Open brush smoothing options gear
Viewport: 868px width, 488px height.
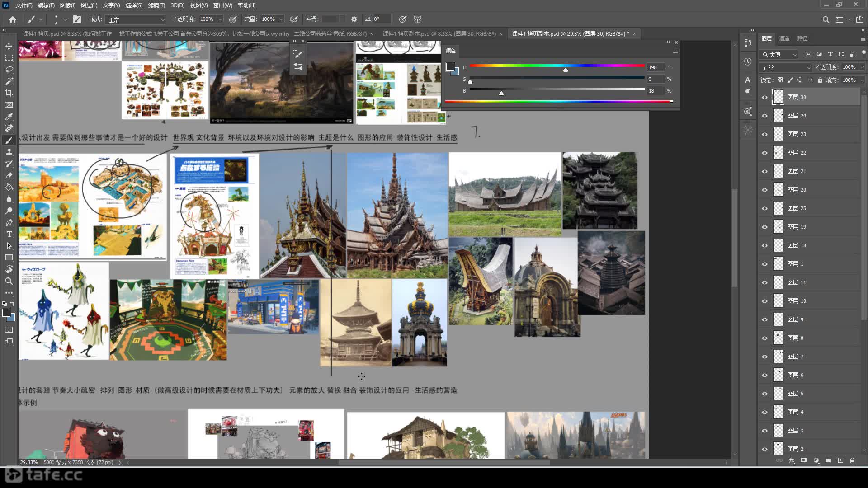[x=354, y=19]
